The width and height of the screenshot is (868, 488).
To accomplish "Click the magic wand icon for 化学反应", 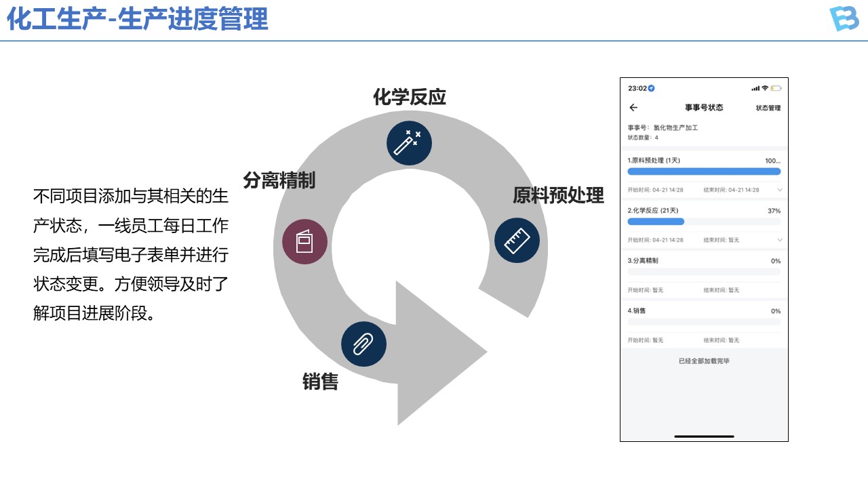I will point(409,143).
